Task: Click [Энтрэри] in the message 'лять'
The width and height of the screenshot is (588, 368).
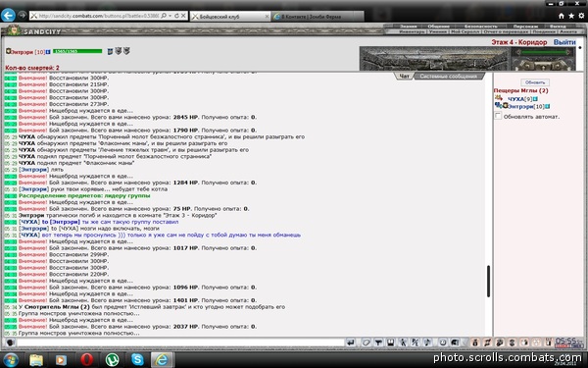Action: tap(33, 170)
